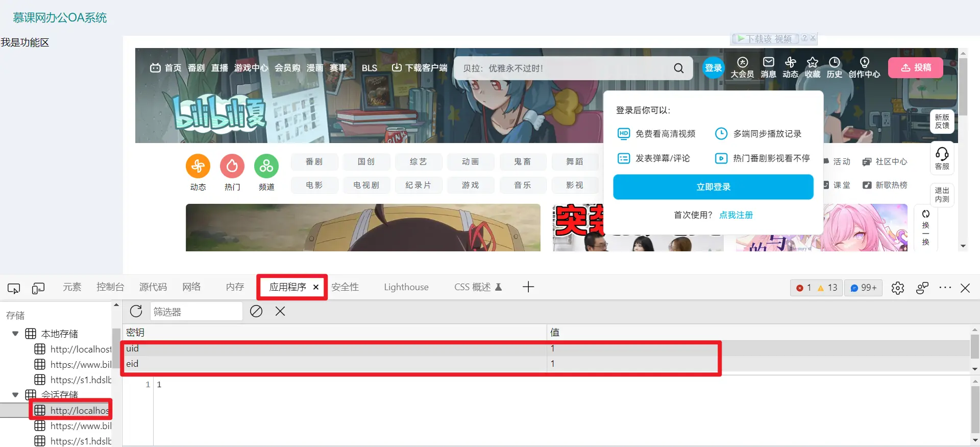This screenshot has width=980, height=447.
Task: Switch to the 内存 tab
Action: (x=235, y=287)
